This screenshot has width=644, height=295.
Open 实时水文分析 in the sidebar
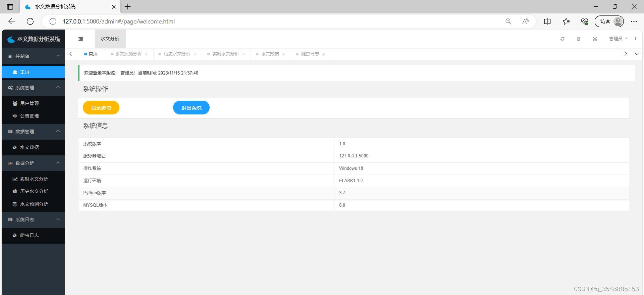tap(33, 179)
